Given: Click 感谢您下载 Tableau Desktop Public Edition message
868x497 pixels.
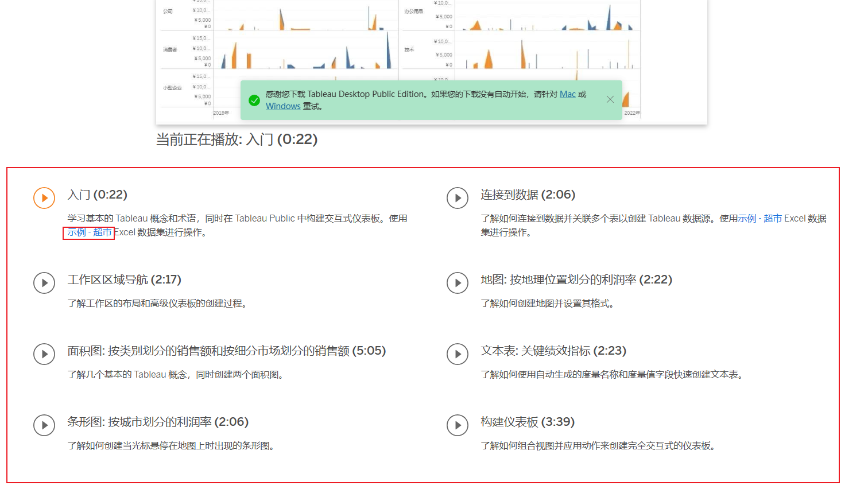Looking at the screenshot, I should [426, 100].
